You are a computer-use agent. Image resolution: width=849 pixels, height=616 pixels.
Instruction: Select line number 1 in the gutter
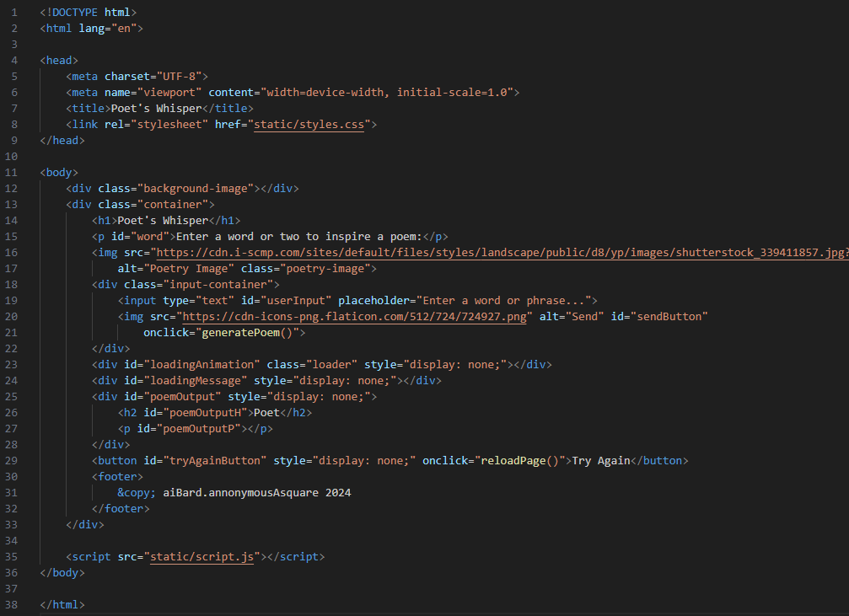15,13
